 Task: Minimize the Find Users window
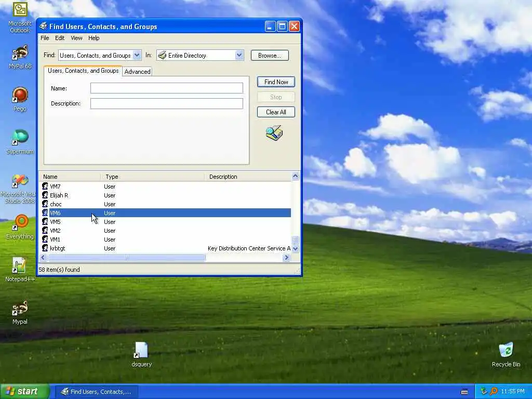click(x=270, y=26)
